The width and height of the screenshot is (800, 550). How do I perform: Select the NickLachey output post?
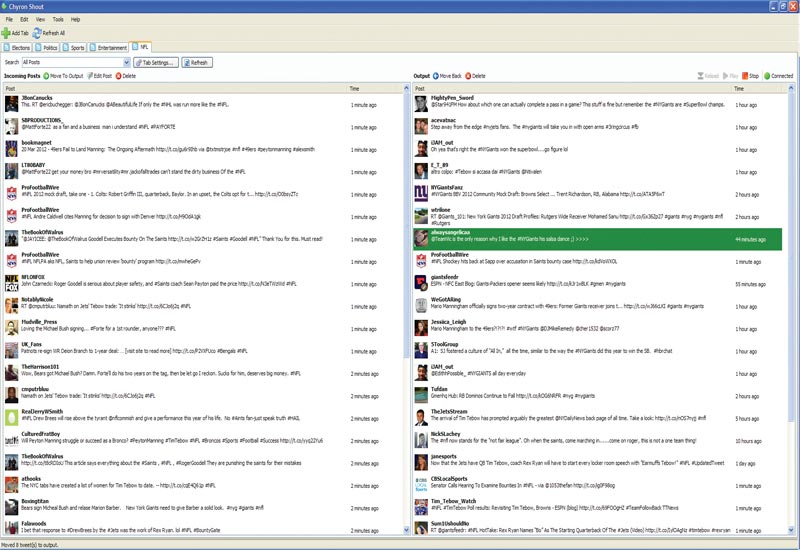pyautogui.click(x=597, y=440)
